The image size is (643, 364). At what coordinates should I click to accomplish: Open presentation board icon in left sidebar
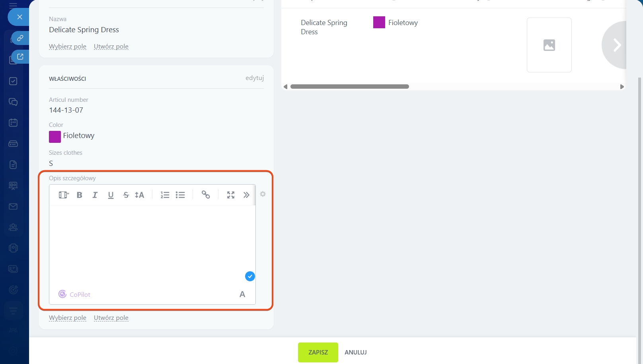pos(13,185)
